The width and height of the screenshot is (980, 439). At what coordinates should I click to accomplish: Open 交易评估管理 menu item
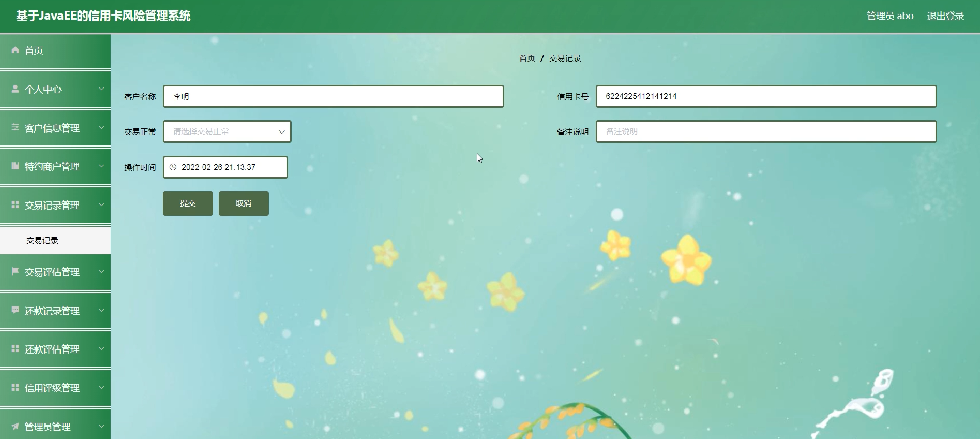55,271
